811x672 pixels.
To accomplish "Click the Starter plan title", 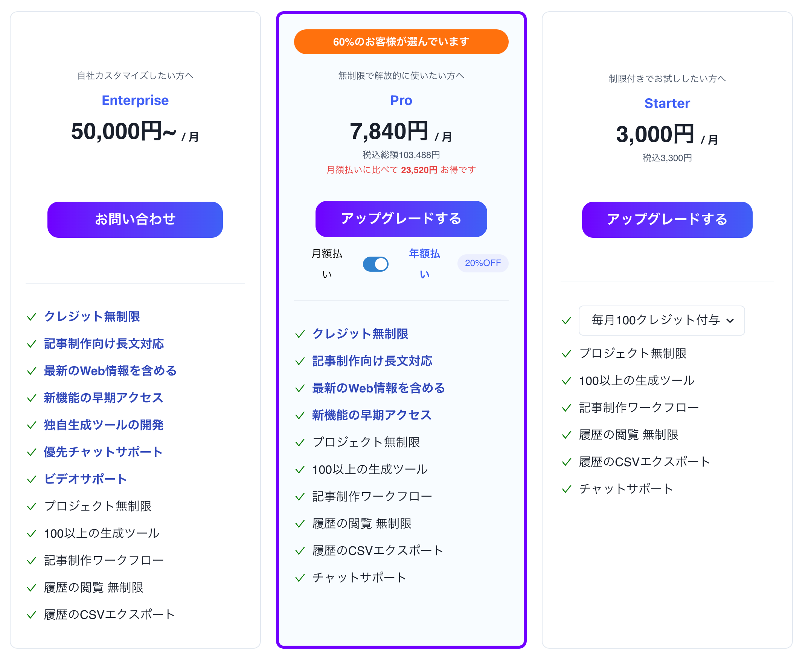I will click(667, 103).
